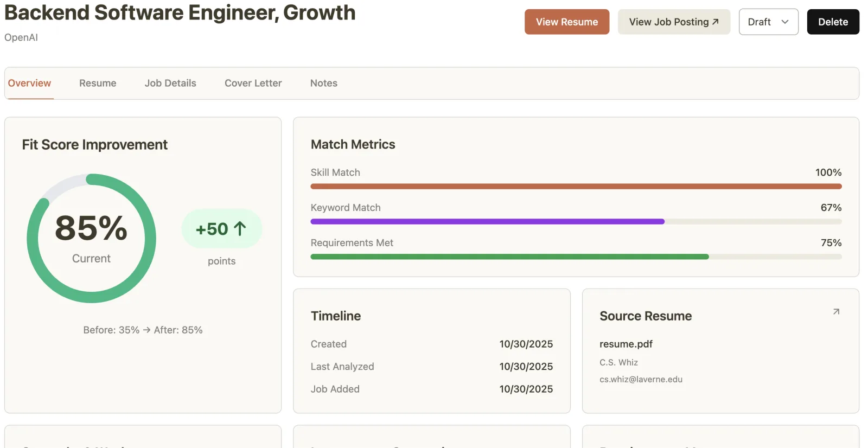This screenshot has height=448, width=868.
Task: Click the OpenAI company name
Action: click(21, 37)
